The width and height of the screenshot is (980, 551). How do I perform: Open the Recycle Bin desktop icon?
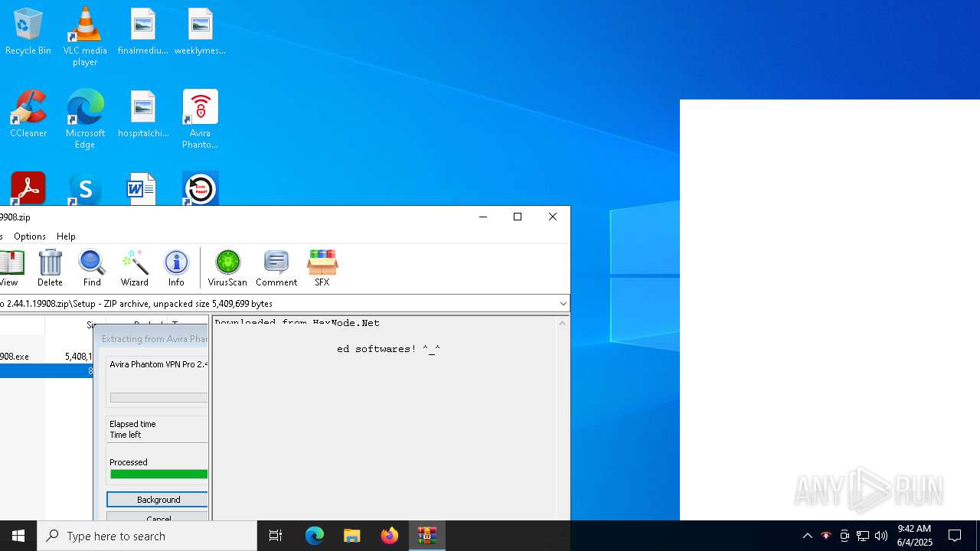click(x=28, y=32)
